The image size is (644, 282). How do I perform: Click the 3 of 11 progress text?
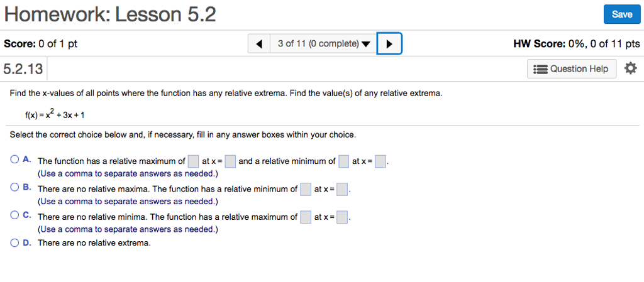(318, 44)
